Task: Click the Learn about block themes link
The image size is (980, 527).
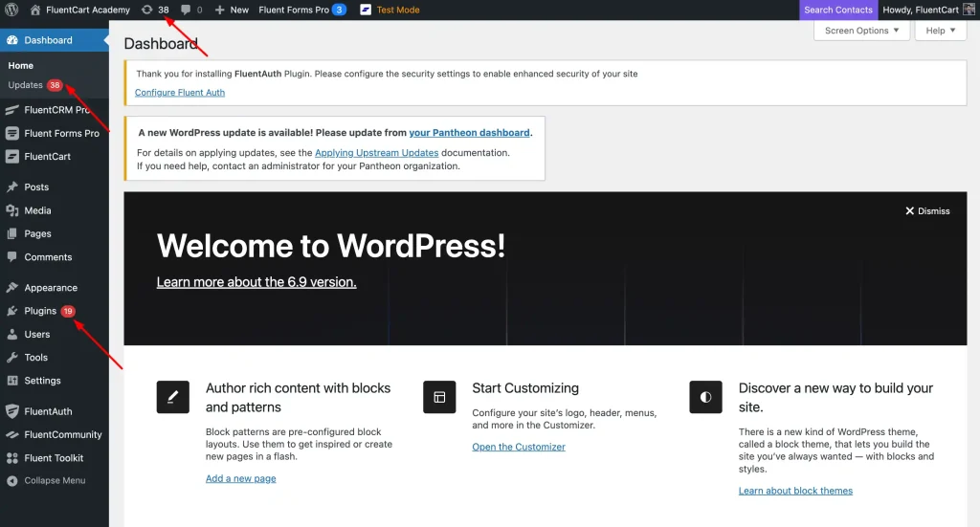Action: [795, 491]
